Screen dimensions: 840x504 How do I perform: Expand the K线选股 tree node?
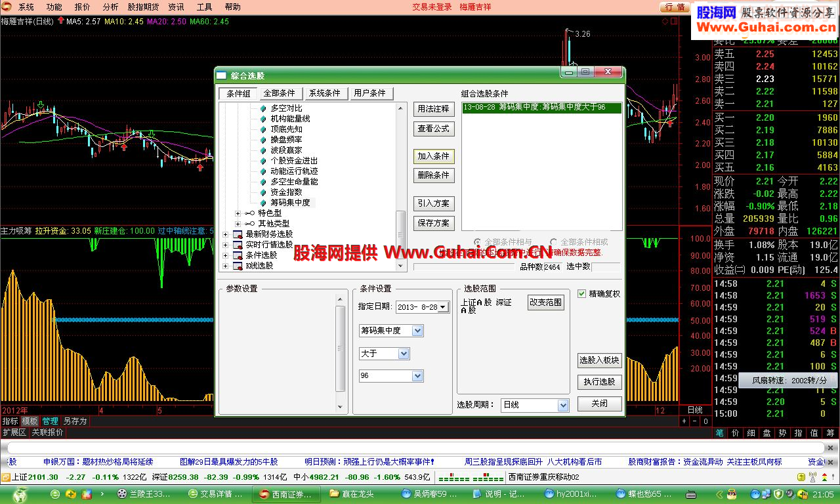click(x=226, y=266)
